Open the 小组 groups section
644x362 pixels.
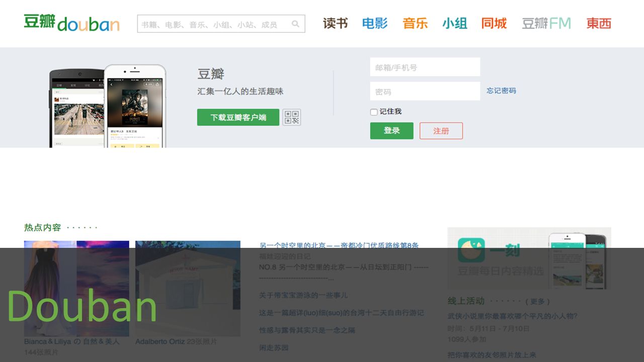click(455, 23)
